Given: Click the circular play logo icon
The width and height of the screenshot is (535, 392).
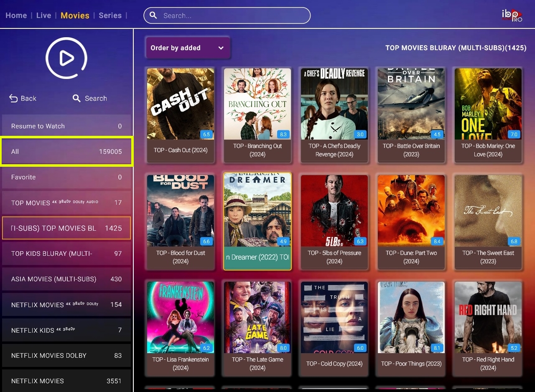Looking at the screenshot, I should tap(66, 59).
